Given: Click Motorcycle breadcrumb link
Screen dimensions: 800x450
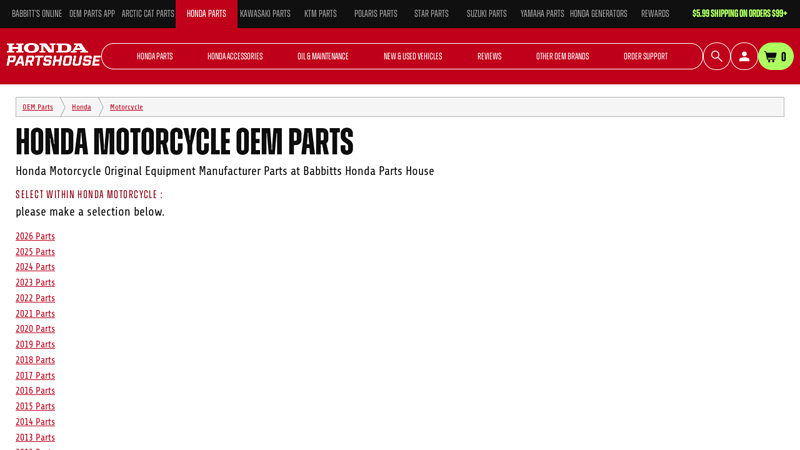Looking at the screenshot, I should tap(126, 107).
